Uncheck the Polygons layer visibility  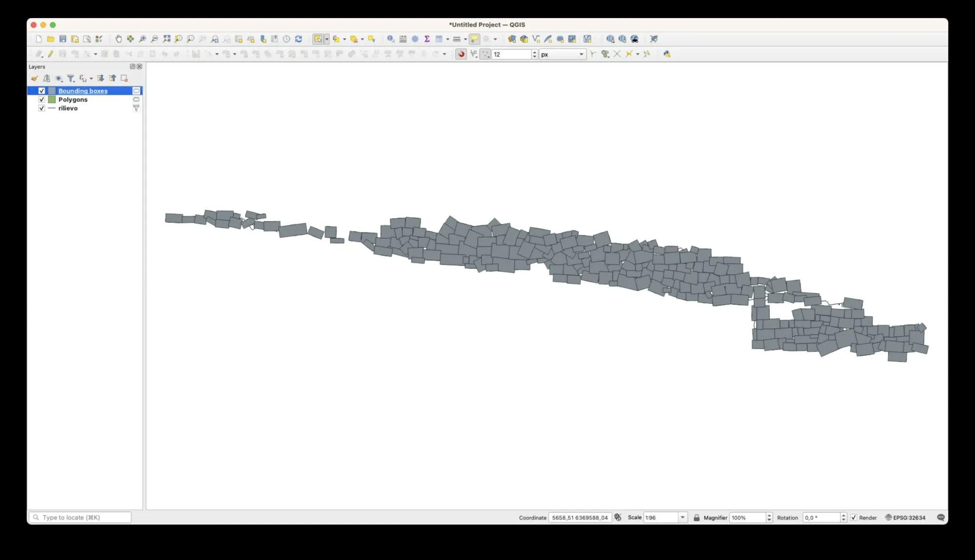click(x=42, y=99)
